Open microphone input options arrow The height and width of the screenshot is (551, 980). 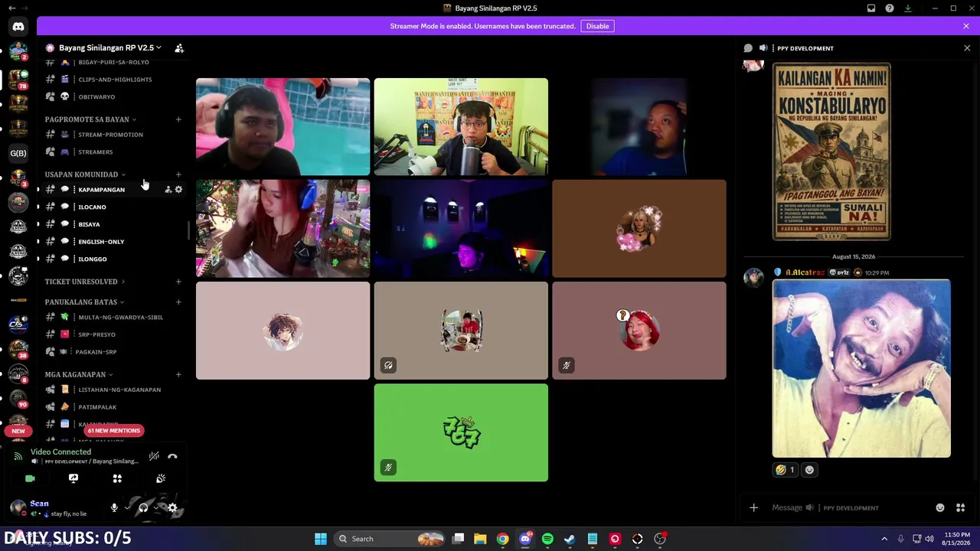pyautogui.click(x=127, y=507)
